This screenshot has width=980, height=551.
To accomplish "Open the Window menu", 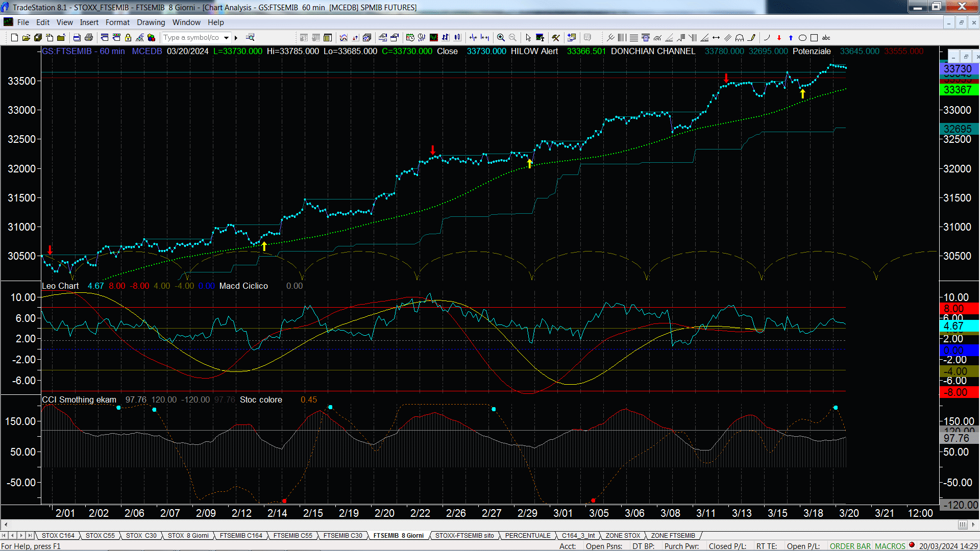I will click(x=186, y=22).
